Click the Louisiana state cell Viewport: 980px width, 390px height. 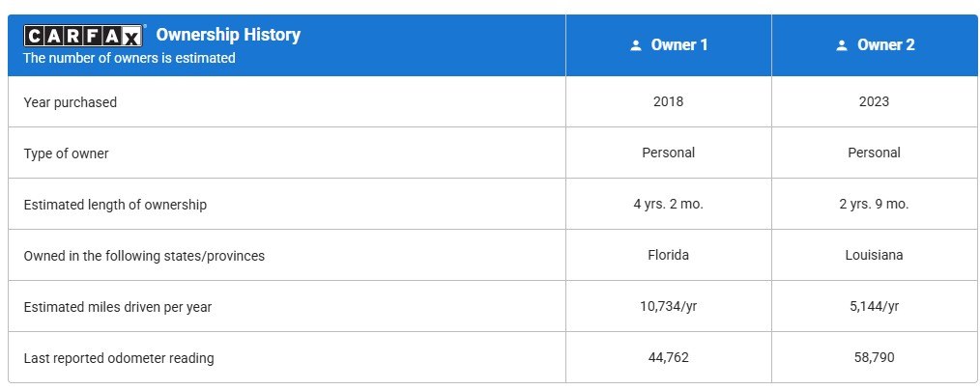[x=874, y=256]
